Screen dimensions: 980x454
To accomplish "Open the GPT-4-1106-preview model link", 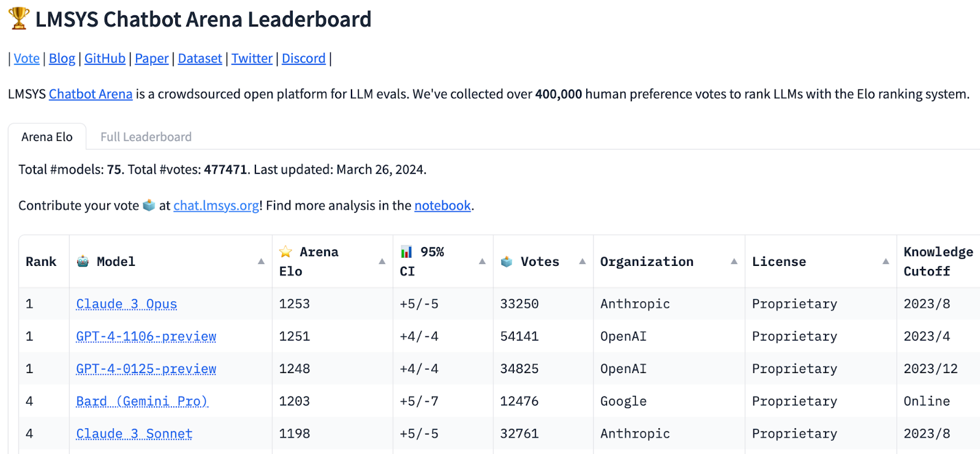I will 146,336.
